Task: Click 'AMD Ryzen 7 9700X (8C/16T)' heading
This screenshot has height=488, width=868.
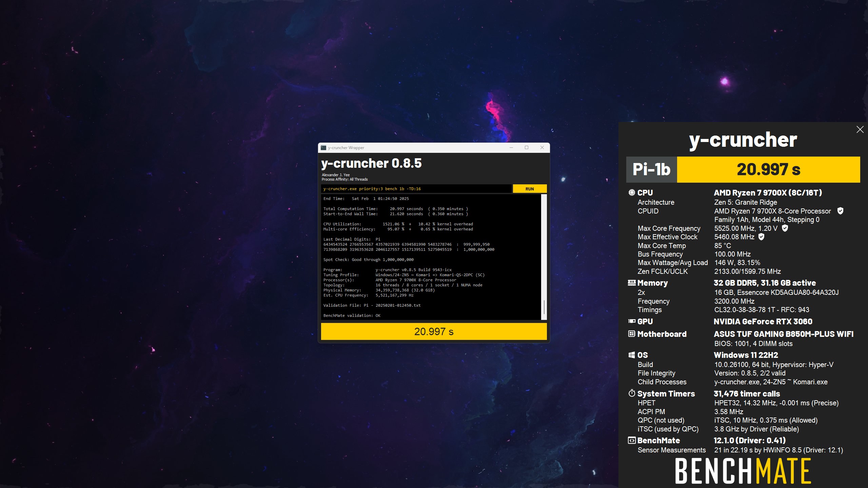Action: pos(768,192)
